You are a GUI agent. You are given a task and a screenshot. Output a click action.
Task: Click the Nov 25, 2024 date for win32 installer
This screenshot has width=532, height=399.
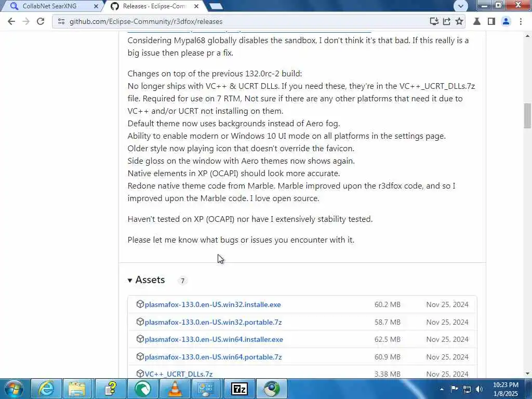(447, 304)
